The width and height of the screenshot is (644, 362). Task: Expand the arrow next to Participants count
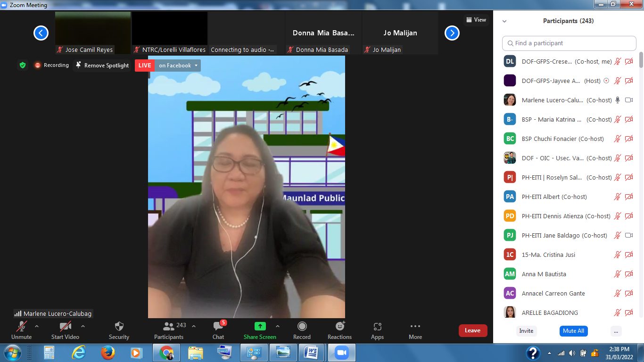tap(193, 326)
